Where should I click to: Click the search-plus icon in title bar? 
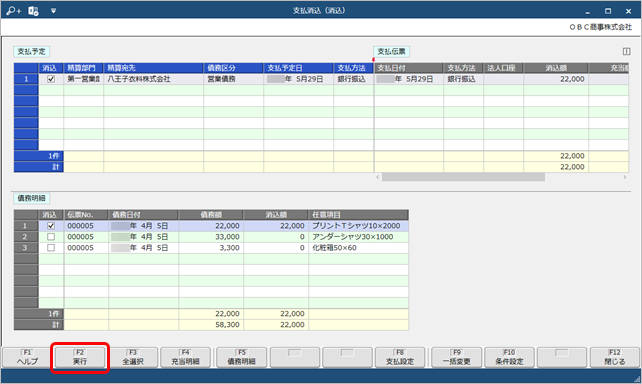coord(13,11)
